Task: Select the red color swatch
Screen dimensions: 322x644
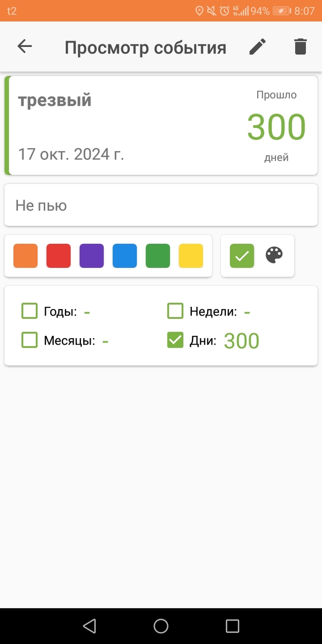Action: tap(58, 256)
